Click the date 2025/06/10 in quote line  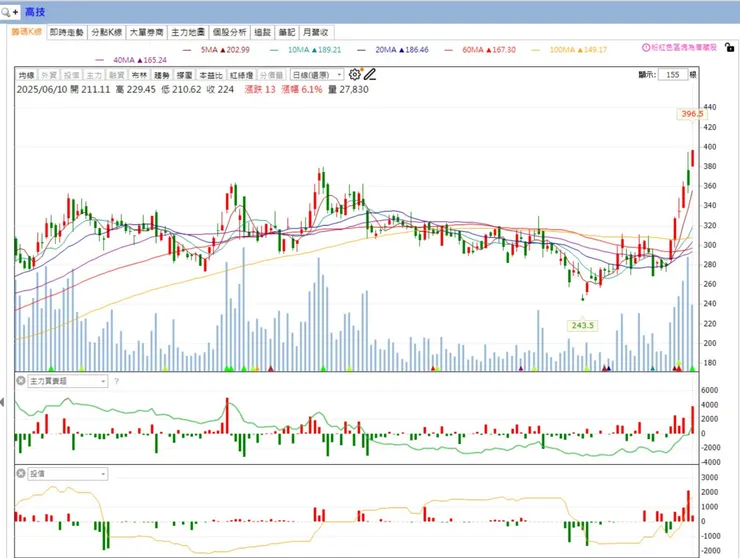pyautogui.click(x=42, y=90)
